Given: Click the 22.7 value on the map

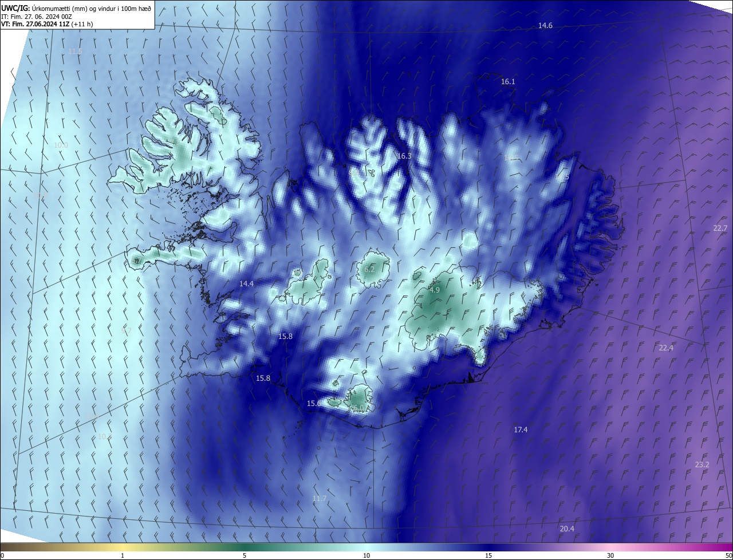Looking at the screenshot, I should pos(720,228).
